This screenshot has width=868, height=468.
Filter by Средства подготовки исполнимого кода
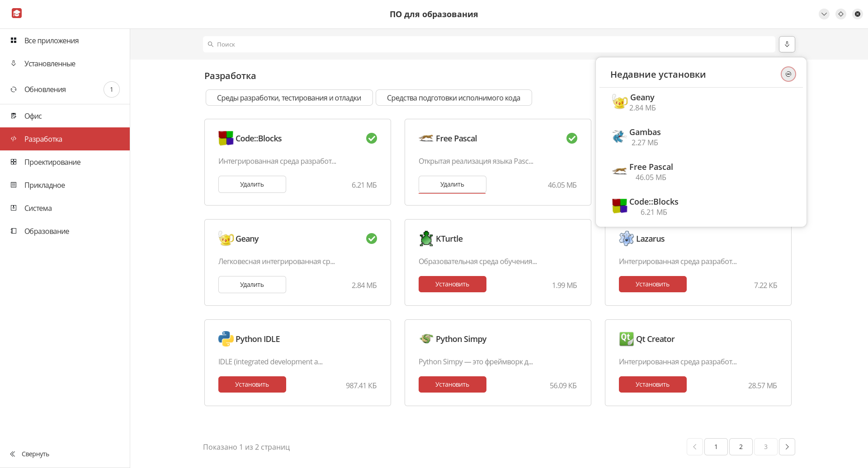click(x=453, y=98)
